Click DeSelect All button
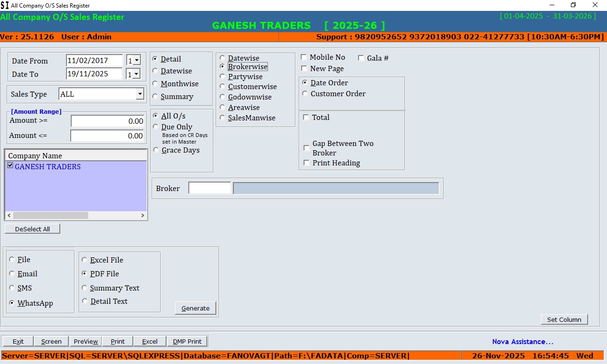 click(32, 229)
